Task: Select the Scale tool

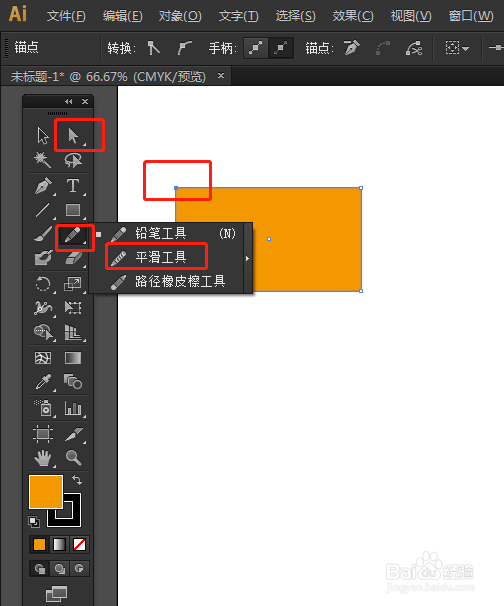Action: 73,284
